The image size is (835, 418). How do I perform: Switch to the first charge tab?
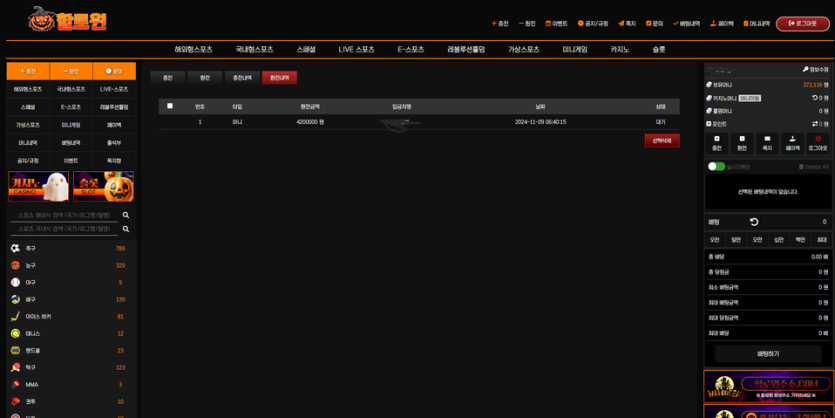pyautogui.click(x=168, y=78)
